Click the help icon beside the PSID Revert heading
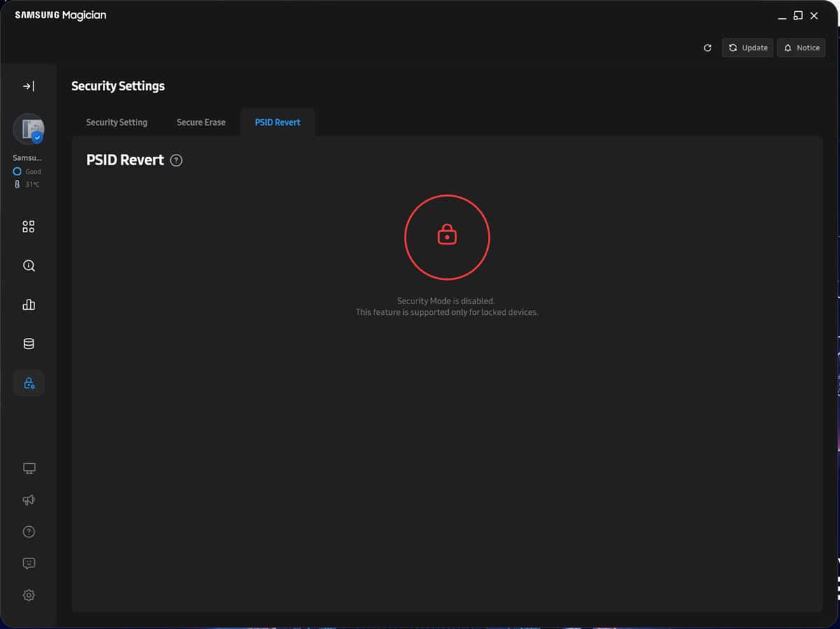Image resolution: width=840 pixels, height=629 pixels. 176,160
